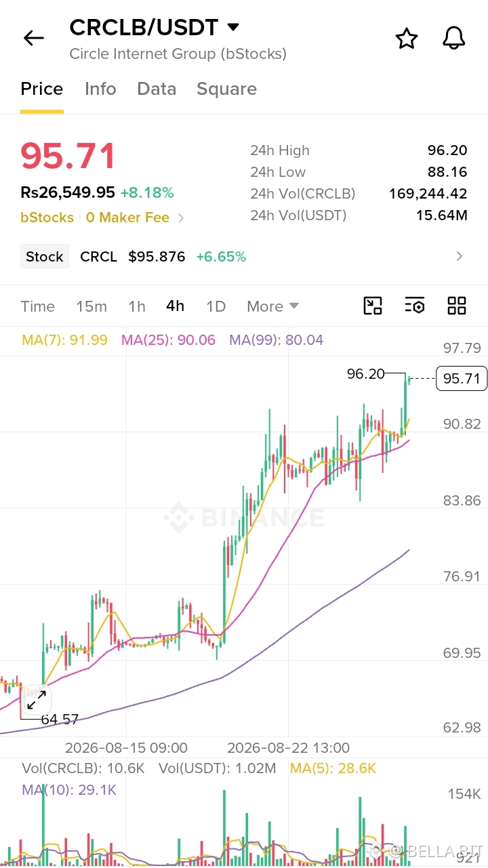Open price alert bell icon
This screenshot has width=488, height=868.
(454, 39)
